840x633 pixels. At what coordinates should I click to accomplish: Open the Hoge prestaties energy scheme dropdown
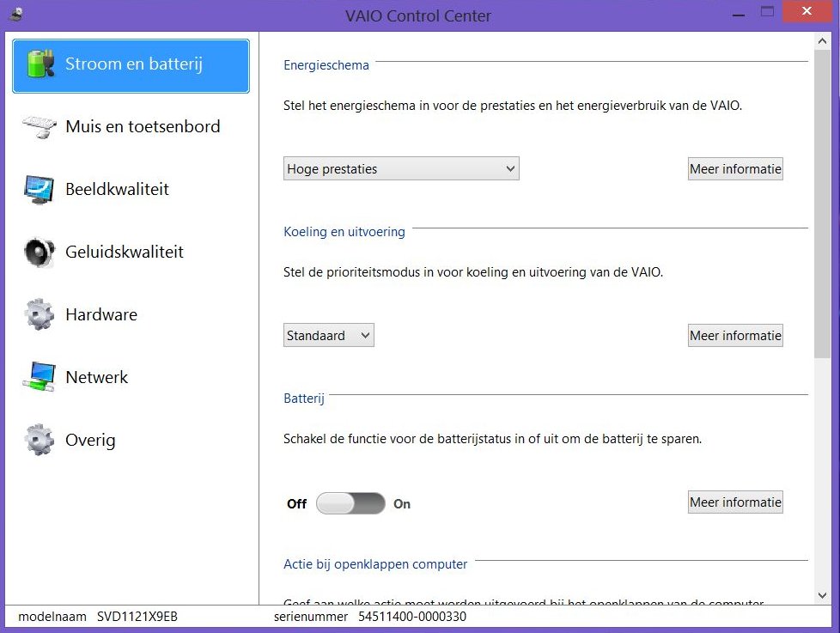[x=401, y=168]
